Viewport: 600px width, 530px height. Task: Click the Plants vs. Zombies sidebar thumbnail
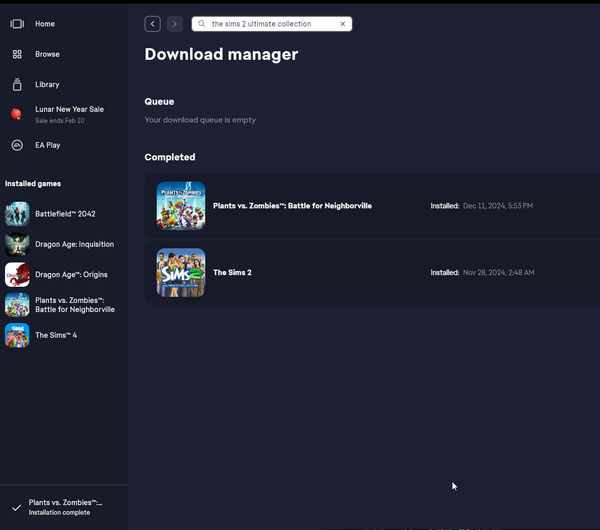click(x=17, y=305)
